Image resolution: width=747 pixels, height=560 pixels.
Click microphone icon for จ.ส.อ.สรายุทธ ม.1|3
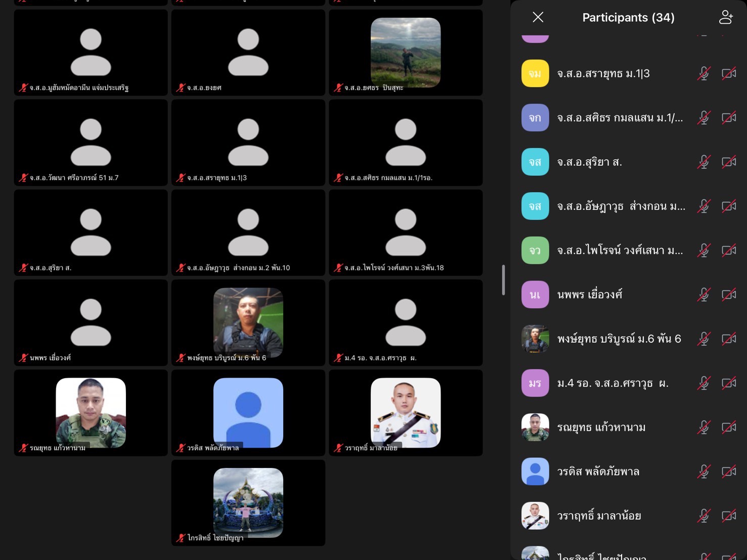click(704, 74)
